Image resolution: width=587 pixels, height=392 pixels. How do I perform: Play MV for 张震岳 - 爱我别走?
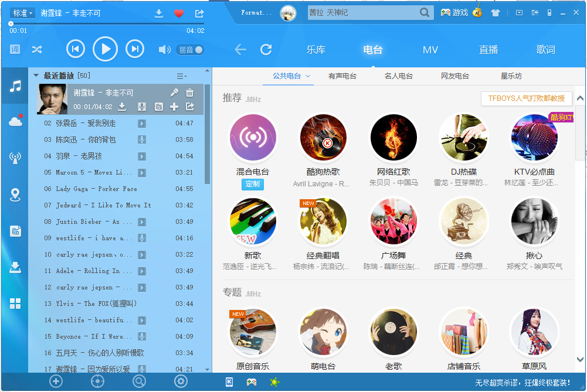click(141, 124)
